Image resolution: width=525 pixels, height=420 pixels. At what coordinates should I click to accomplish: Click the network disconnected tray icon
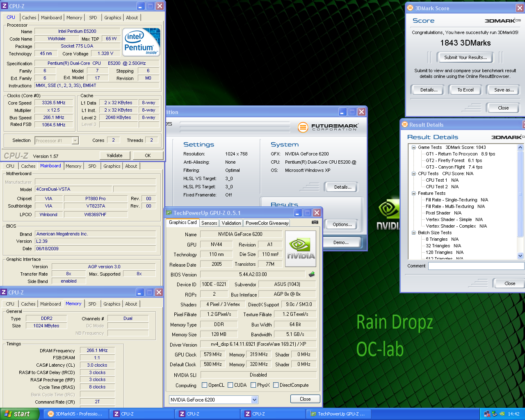pyautogui.click(x=487, y=414)
